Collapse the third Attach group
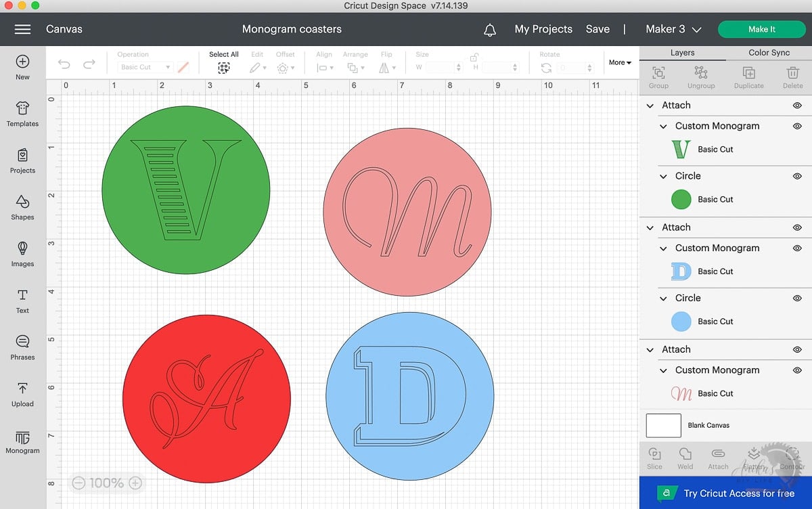This screenshot has height=509, width=812. pos(650,350)
